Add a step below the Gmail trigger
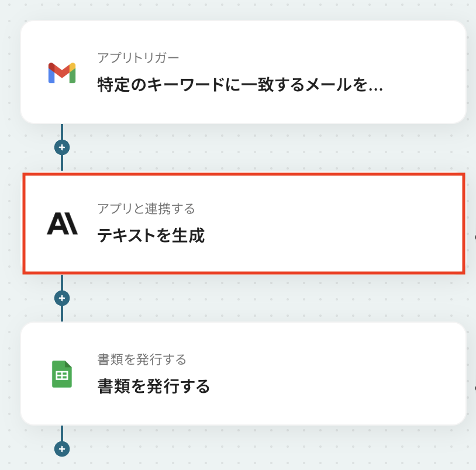Image resolution: width=476 pixels, height=470 pixels. (x=62, y=147)
